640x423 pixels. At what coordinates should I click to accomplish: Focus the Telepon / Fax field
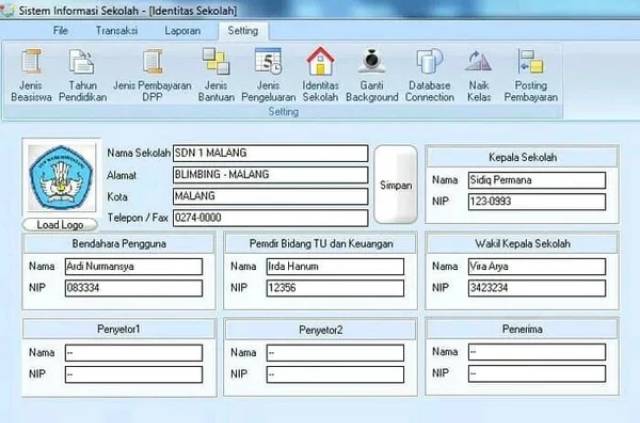pos(269,217)
